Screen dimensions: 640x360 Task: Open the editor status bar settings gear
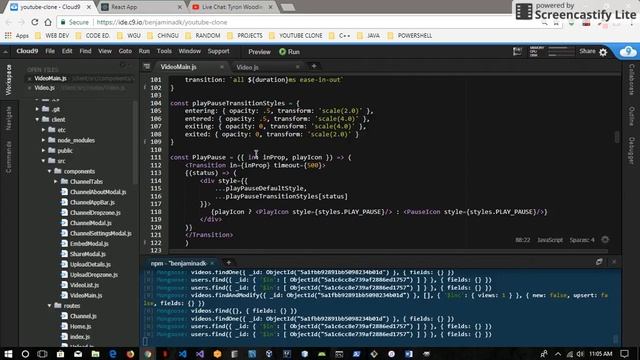coord(605,240)
